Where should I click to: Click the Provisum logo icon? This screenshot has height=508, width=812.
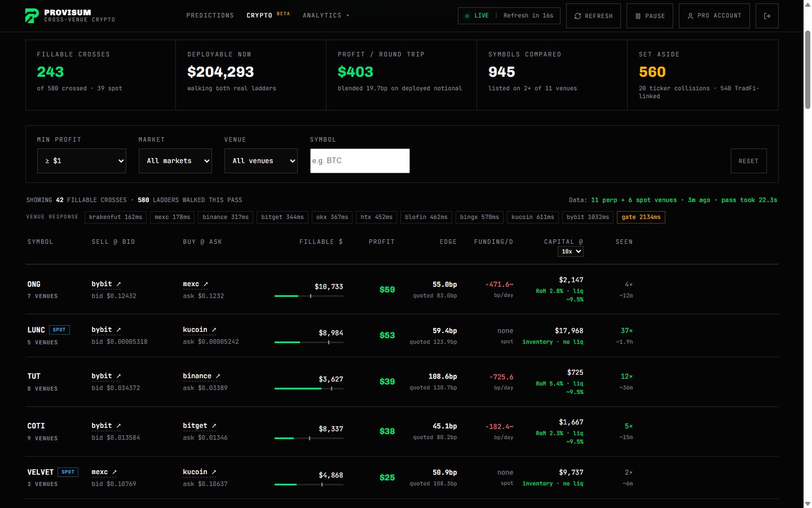(32, 16)
